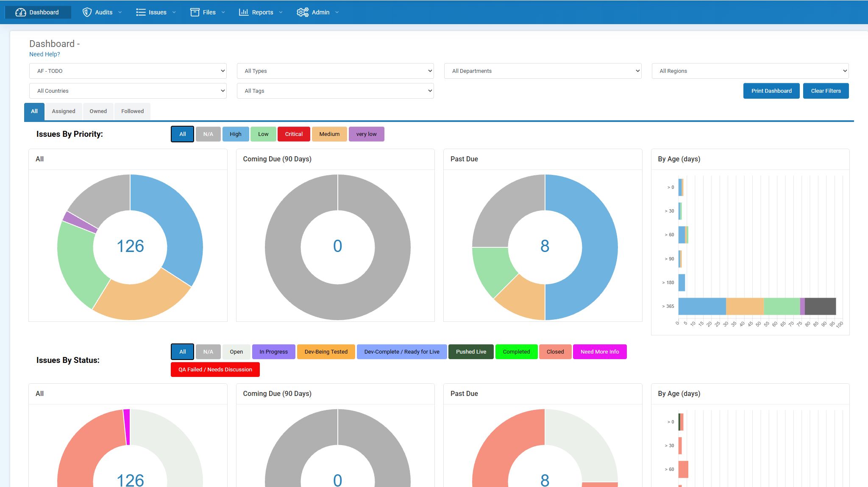Filter issues by In Progress status
The width and height of the screenshot is (868, 487).
tap(274, 352)
